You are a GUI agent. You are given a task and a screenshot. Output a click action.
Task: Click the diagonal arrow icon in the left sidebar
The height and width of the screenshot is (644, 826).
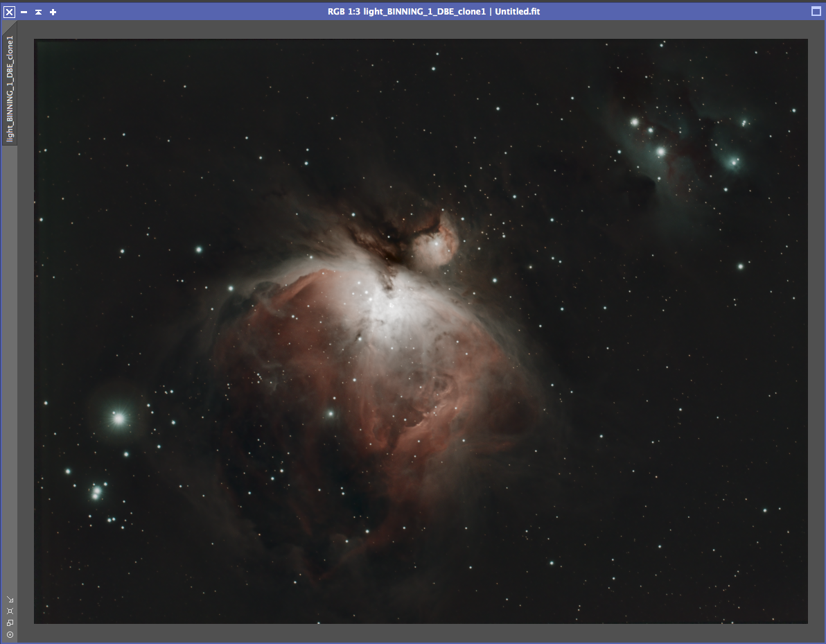[x=10, y=600]
